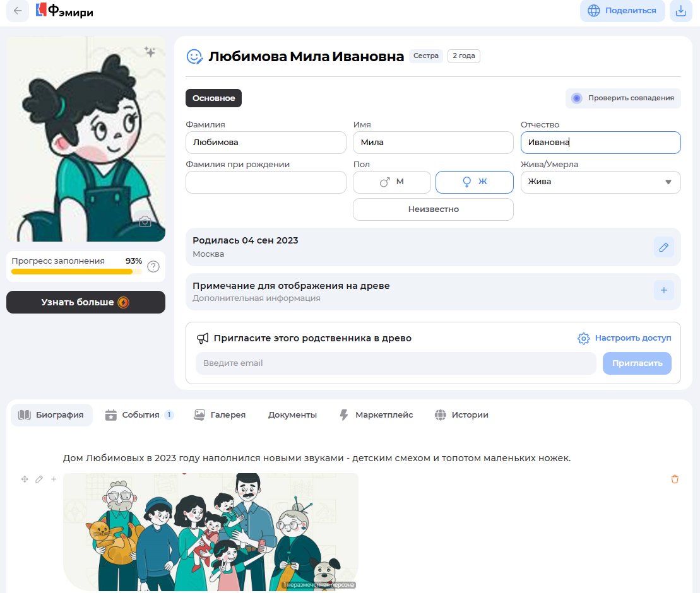The height and width of the screenshot is (593, 700).
Task: Choose Неизвестно gender option
Action: (x=433, y=209)
